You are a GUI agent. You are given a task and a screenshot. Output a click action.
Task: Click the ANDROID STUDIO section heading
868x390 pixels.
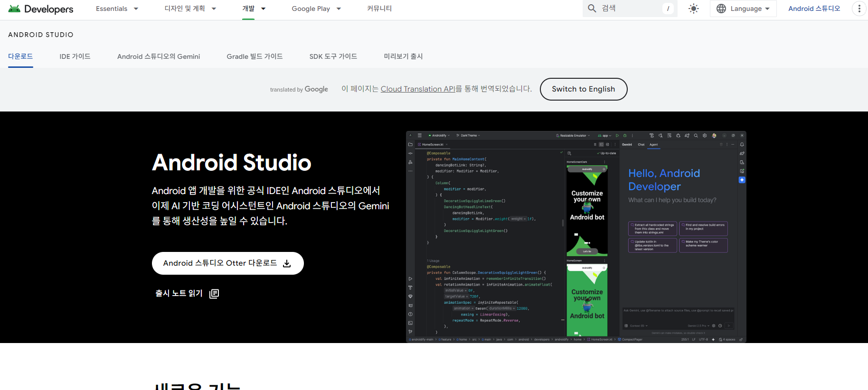point(41,35)
